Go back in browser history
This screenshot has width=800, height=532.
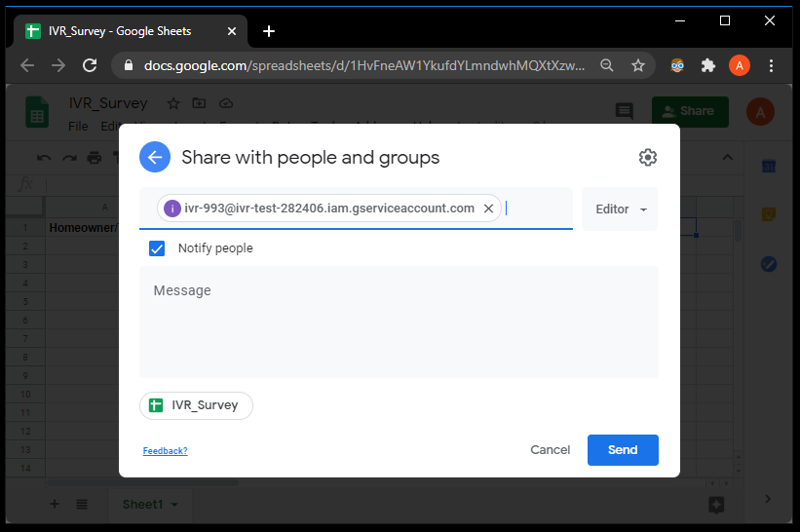pos(27,65)
